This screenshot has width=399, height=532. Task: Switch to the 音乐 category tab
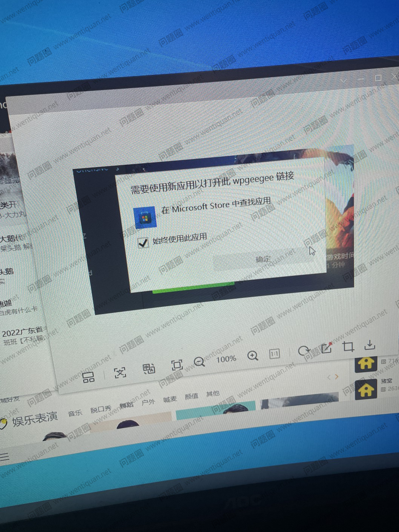click(x=75, y=413)
